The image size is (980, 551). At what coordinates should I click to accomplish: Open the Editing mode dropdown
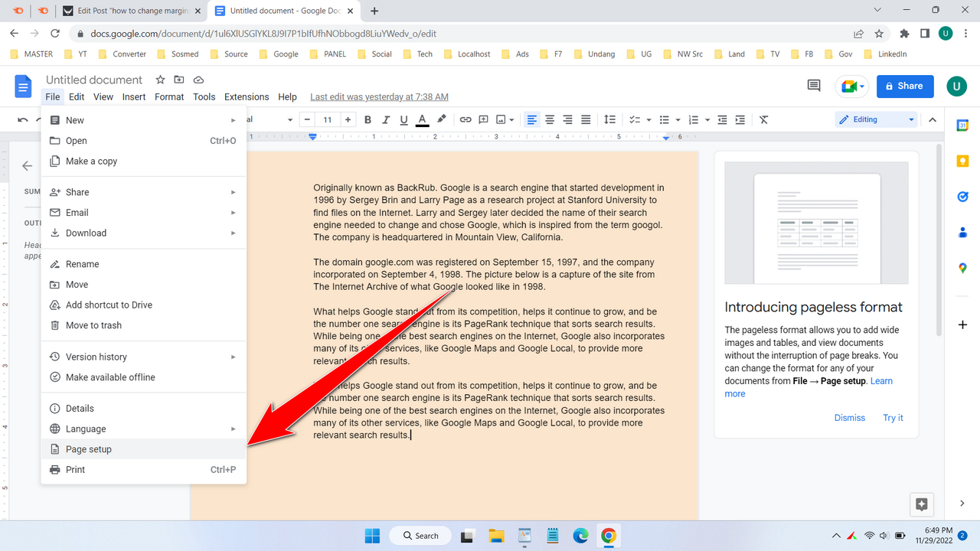pos(876,119)
